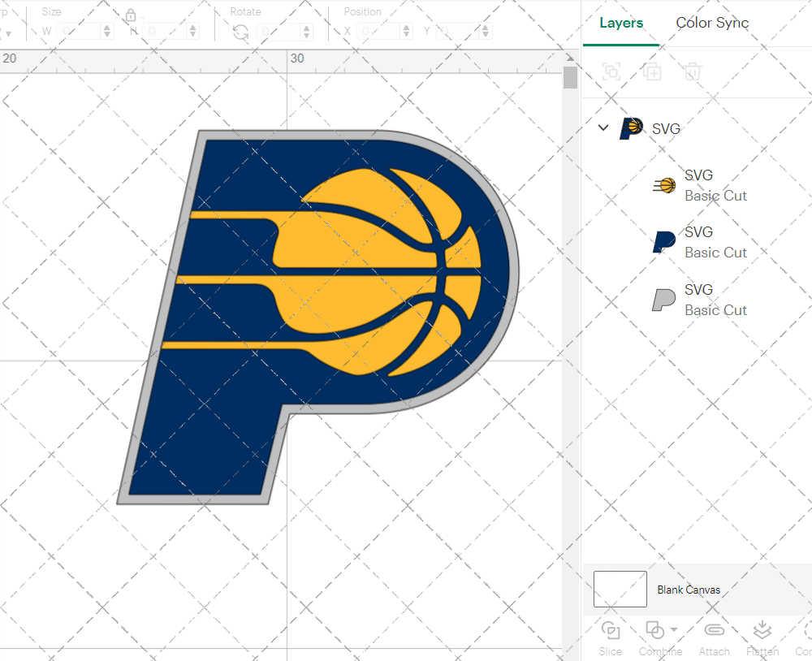Select the SVG group thumbnail
The width and height of the screenshot is (812, 661).
[631, 128]
